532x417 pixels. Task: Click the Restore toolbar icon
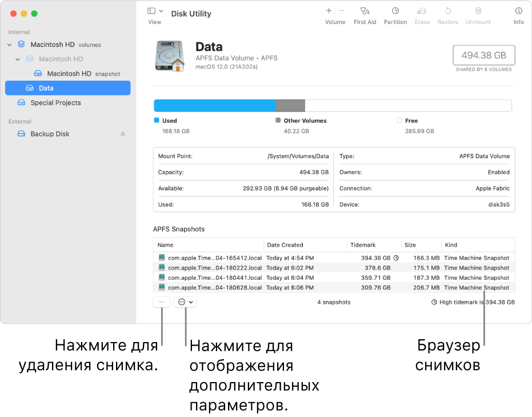click(x=448, y=11)
